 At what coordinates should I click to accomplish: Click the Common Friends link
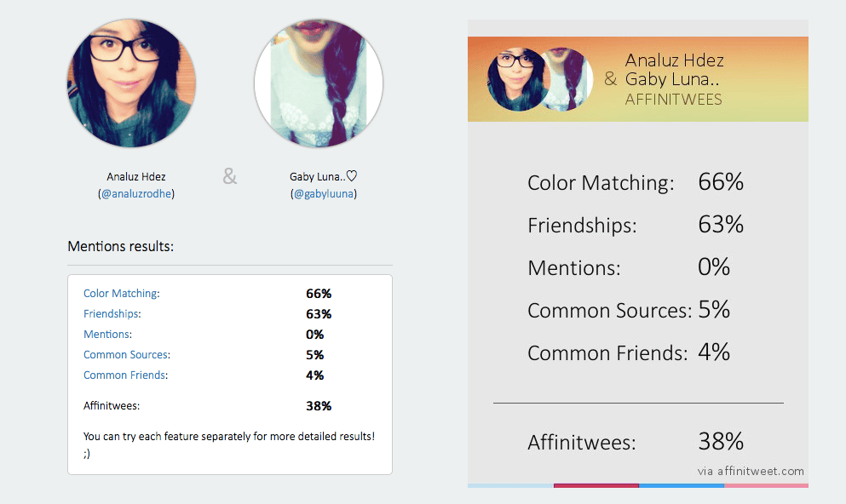coord(124,375)
